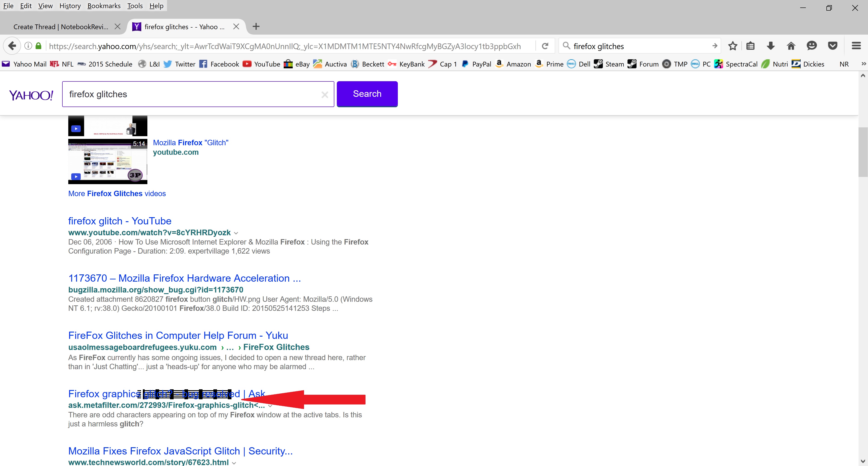The image size is (868, 466).
Task: Open the YouTube bookmark
Action: tap(262, 64)
